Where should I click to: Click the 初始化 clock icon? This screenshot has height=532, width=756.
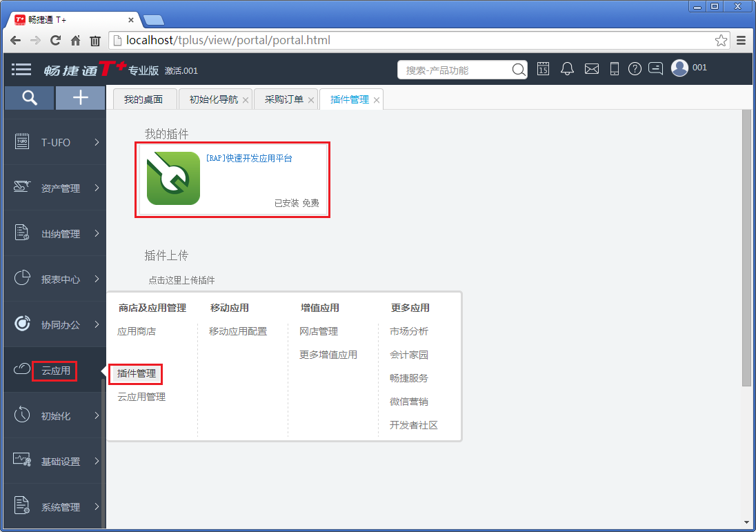tap(22, 414)
